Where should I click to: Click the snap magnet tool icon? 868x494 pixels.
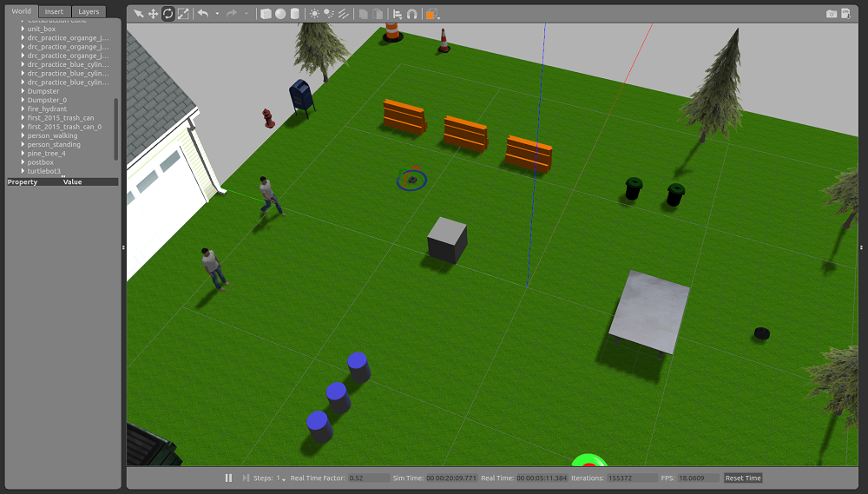(411, 14)
